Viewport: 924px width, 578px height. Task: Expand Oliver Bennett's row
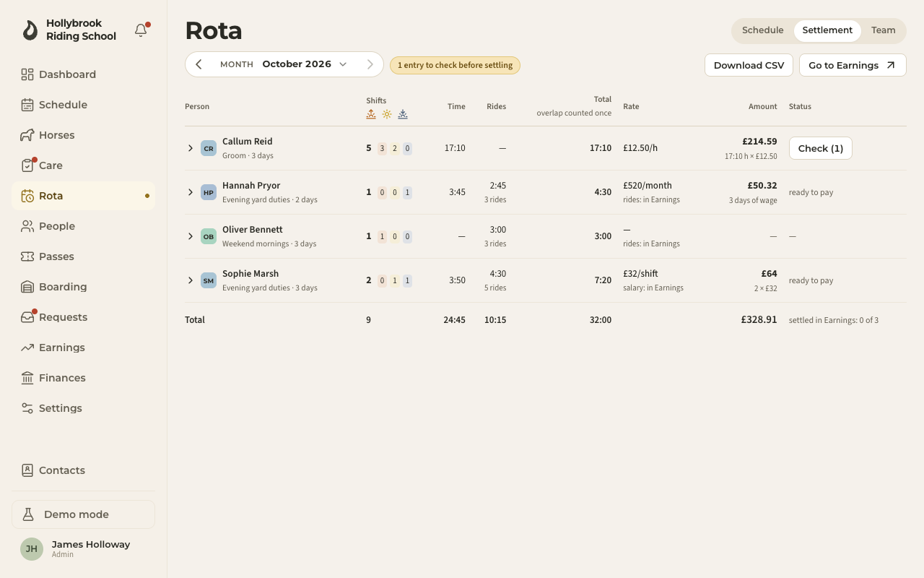[191, 236]
